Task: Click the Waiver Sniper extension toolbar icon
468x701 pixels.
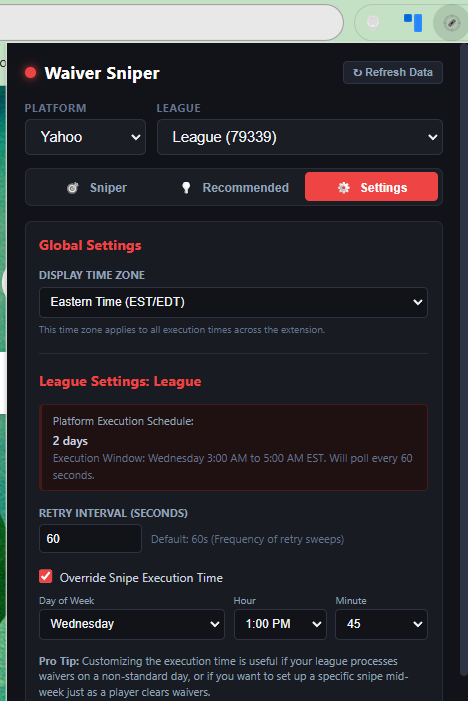Action: (451, 22)
